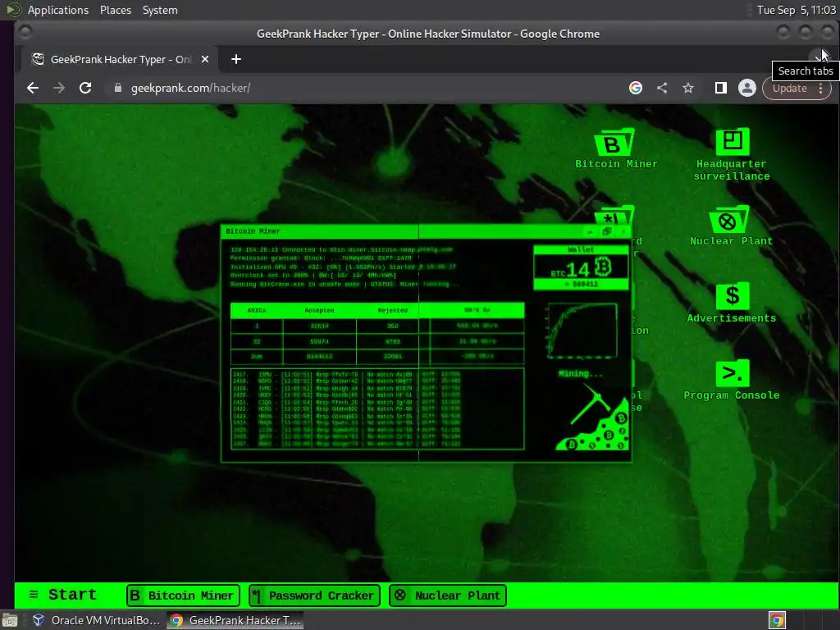Launch the Nuclear Plant desktop icon
Image resolution: width=840 pixels, height=630 pixels.
click(731, 226)
